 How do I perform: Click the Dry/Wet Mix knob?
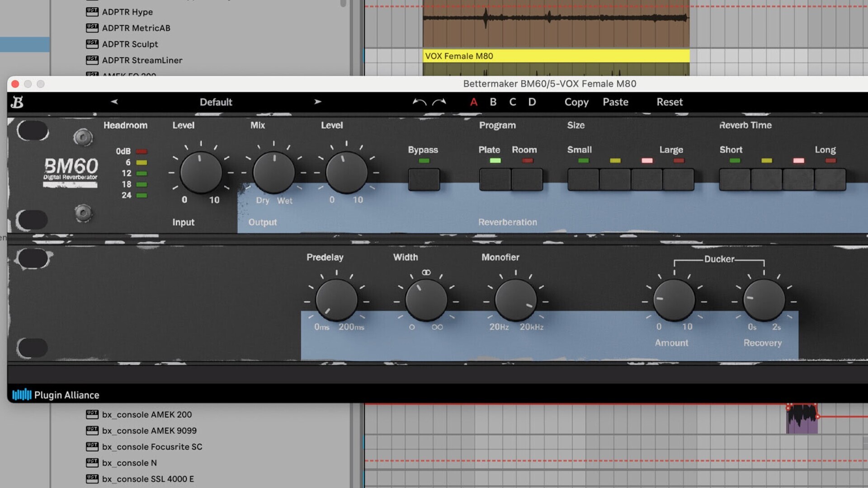tap(274, 173)
